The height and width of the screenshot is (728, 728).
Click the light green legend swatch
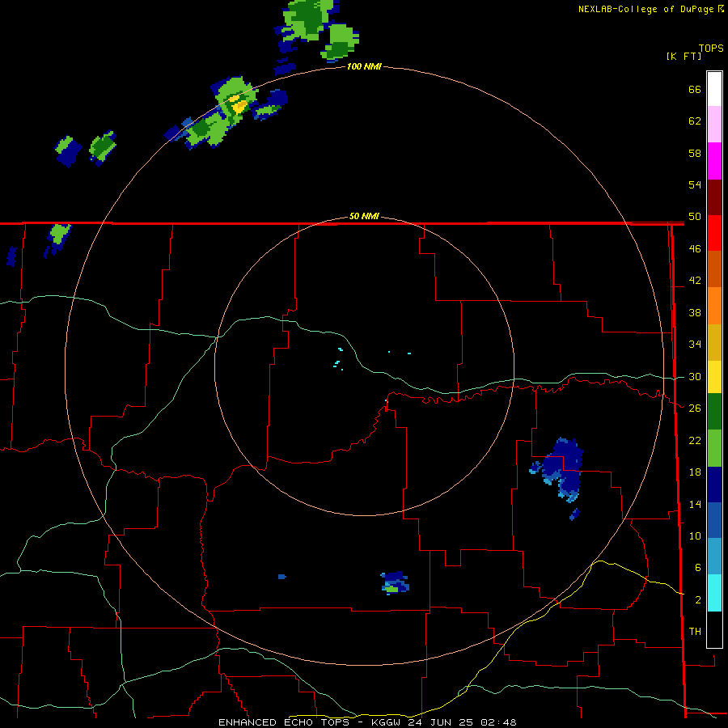714,448
